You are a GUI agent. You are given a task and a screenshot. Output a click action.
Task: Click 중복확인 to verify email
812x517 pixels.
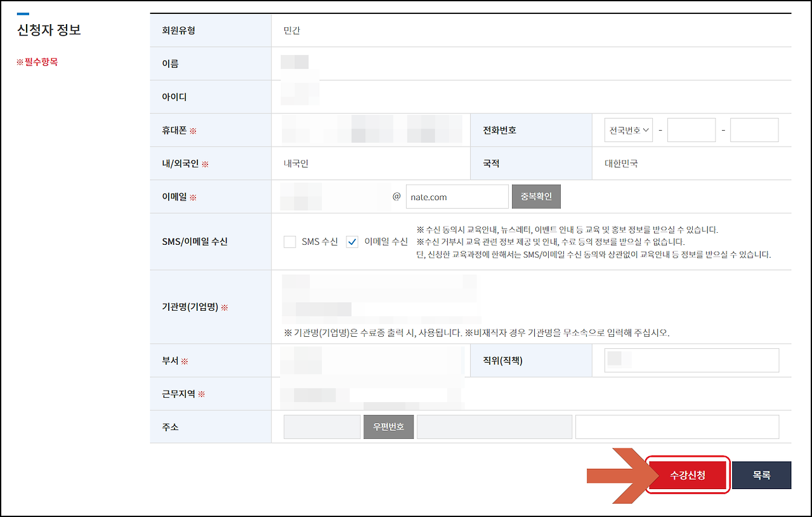point(536,196)
